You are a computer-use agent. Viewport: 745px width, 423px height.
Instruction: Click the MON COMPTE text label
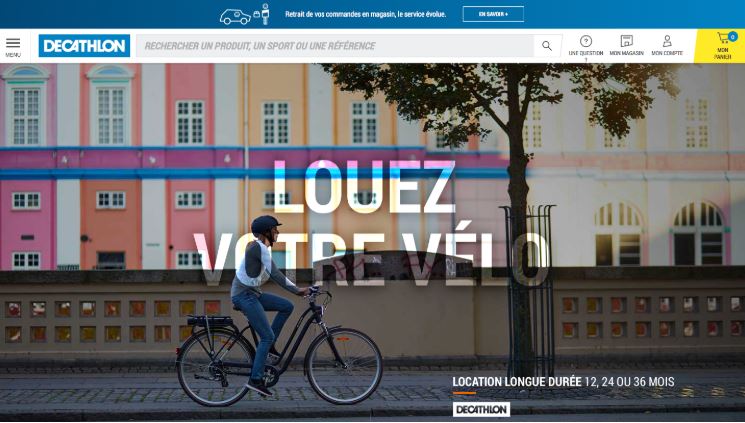(x=667, y=53)
